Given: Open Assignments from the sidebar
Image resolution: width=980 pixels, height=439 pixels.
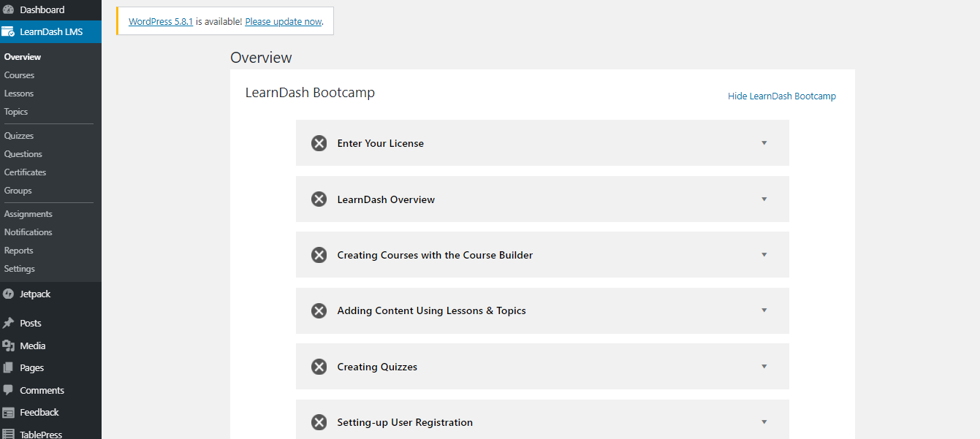Looking at the screenshot, I should tap(29, 214).
